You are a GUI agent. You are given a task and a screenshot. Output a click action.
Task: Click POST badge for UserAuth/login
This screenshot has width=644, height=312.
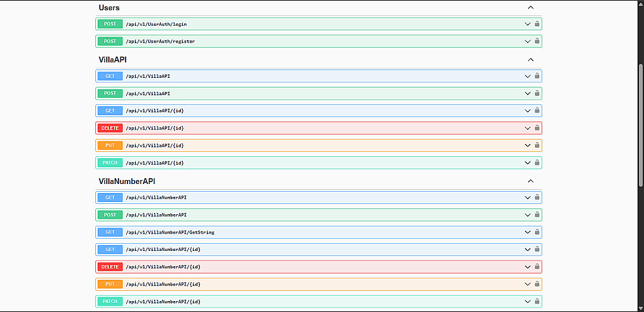pos(110,24)
